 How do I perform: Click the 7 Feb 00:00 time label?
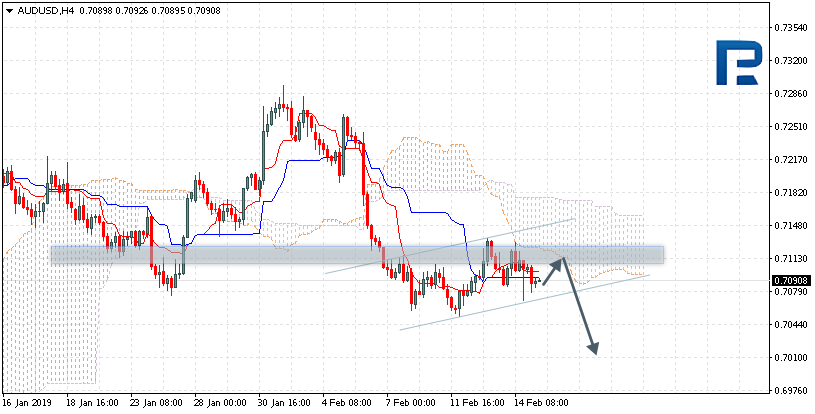pyautogui.click(x=410, y=403)
